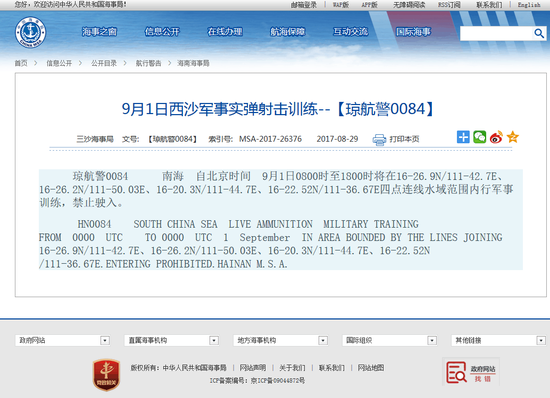Focus the site search input box
The height and width of the screenshot is (398, 550).
click(496, 34)
